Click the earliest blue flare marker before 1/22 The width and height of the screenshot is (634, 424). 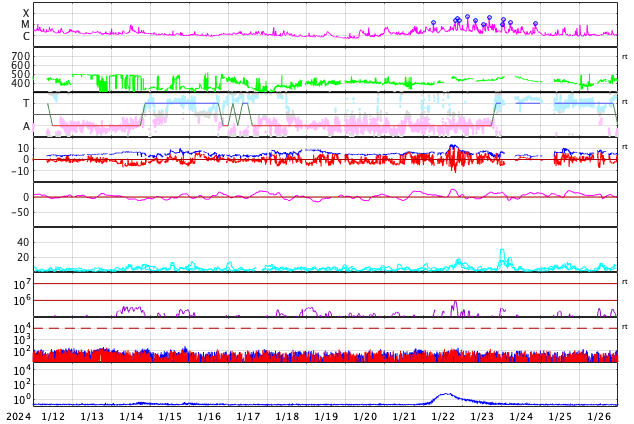[x=433, y=23]
